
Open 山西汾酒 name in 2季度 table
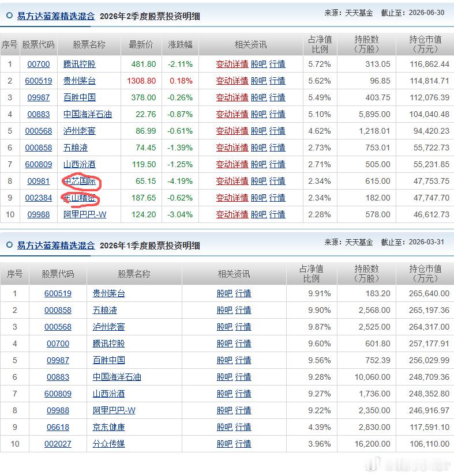(x=80, y=164)
